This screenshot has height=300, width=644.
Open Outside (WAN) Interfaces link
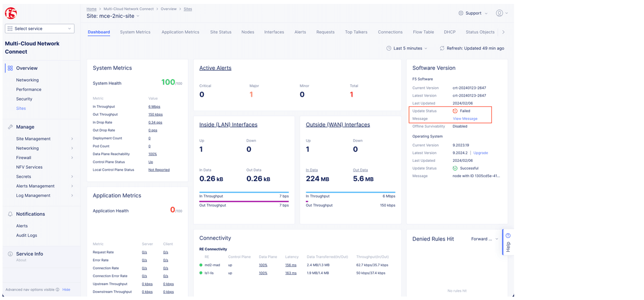338,125
